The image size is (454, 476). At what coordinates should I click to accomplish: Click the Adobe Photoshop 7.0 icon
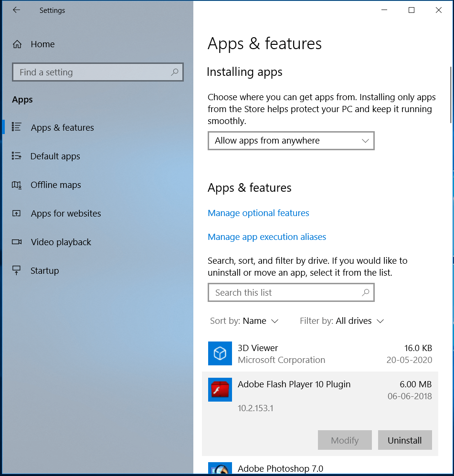pyautogui.click(x=220, y=469)
